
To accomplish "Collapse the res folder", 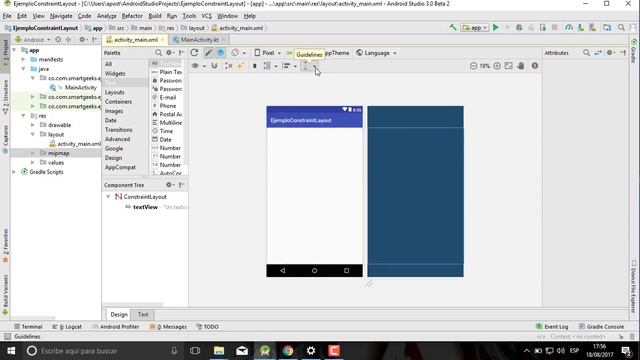I will [23, 116].
